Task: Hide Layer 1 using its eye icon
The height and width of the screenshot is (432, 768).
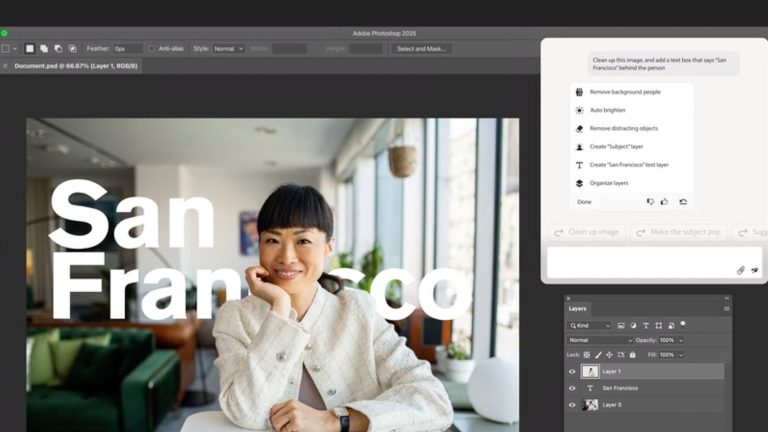Action: (x=572, y=372)
